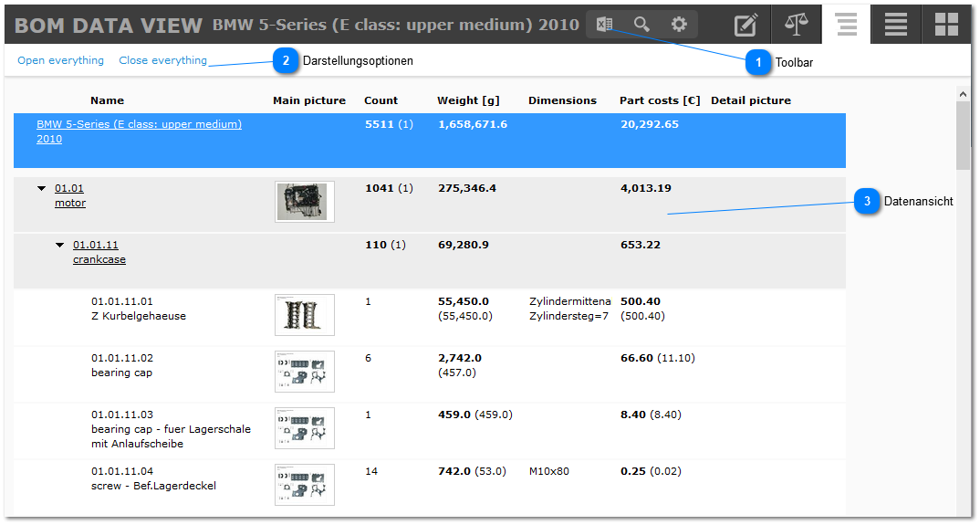Screen dimensions: 980x525
Task: Collapse the 01.01.11 crankcase node
Action: [60, 246]
